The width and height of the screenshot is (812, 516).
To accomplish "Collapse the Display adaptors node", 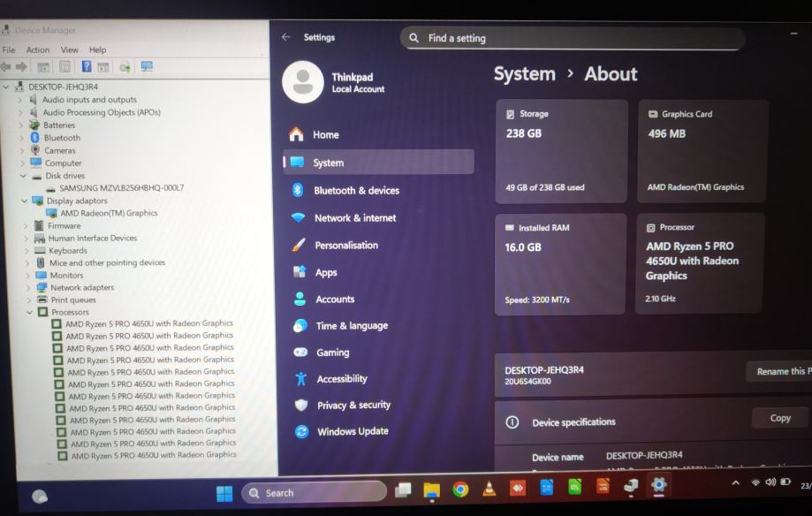I will pos(25,201).
